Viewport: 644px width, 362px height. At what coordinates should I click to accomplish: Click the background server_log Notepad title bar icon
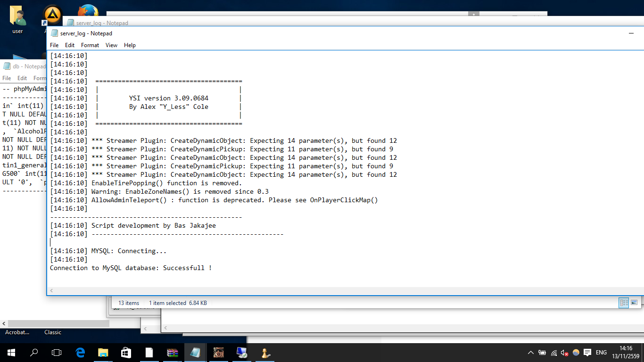tap(70, 23)
